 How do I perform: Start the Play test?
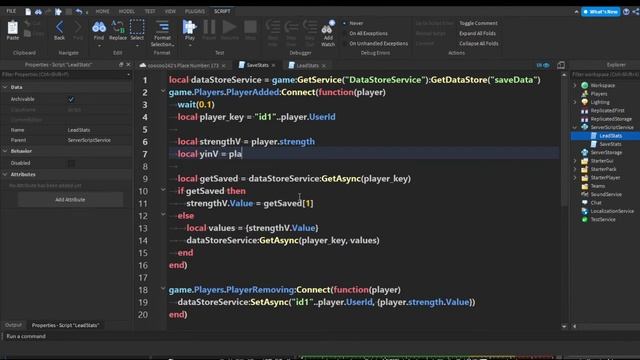click(189, 27)
